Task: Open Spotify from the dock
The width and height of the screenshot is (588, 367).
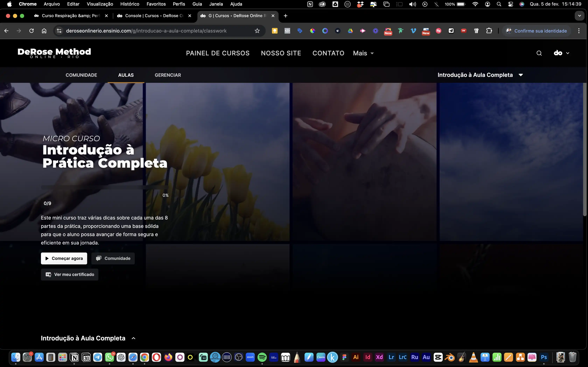Action: click(x=262, y=357)
